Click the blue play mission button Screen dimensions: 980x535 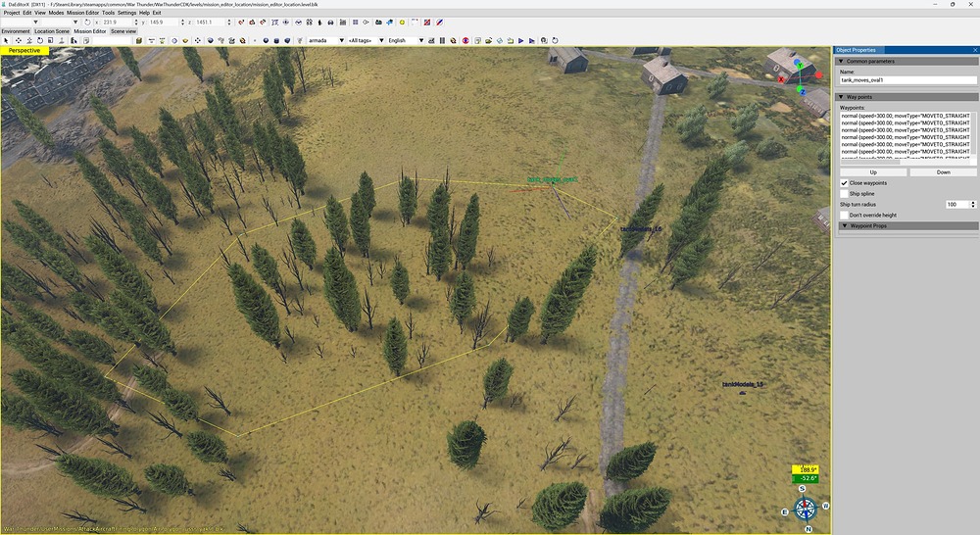(x=520, y=40)
